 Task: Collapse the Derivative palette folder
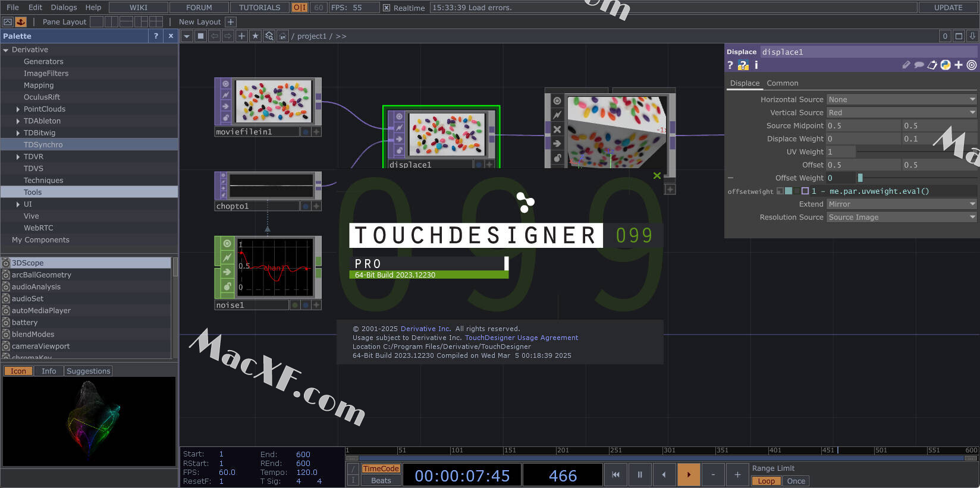click(6, 50)
